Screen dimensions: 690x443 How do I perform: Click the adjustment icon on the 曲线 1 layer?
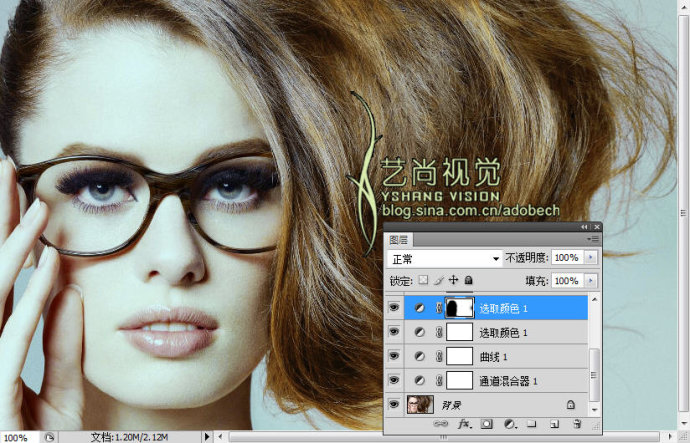pyautogui.click(x=420, y=356)
